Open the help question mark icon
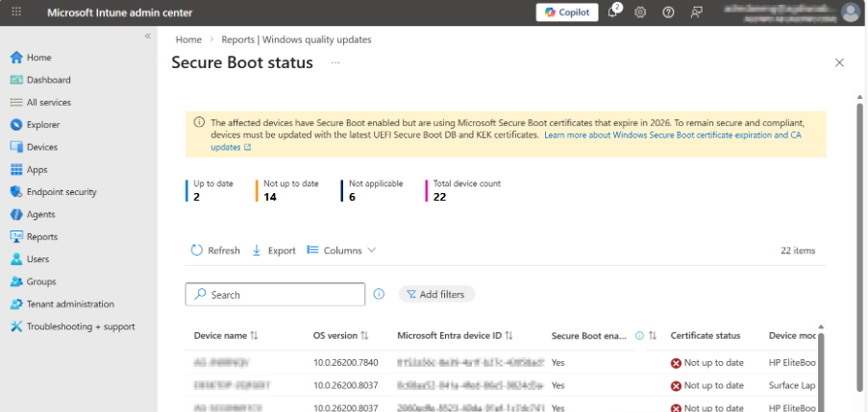Viewport: 868px width, 412px height. pos(668,12)
